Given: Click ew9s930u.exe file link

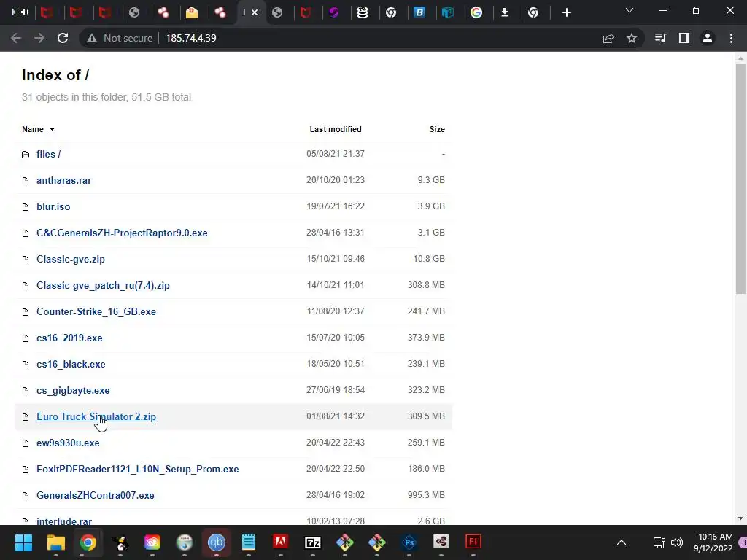Looking at the screenshot, I should pos(68,443).
